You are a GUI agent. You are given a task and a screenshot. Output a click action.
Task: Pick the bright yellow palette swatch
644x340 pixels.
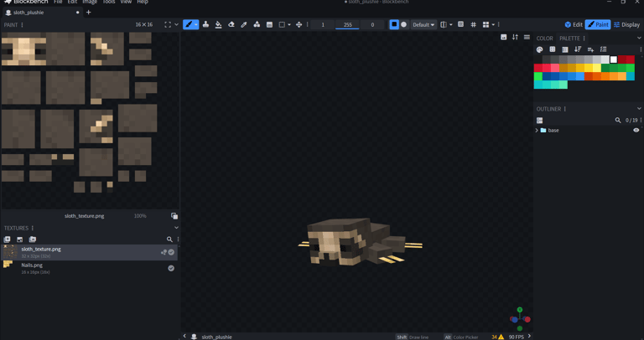pos(589,68)
